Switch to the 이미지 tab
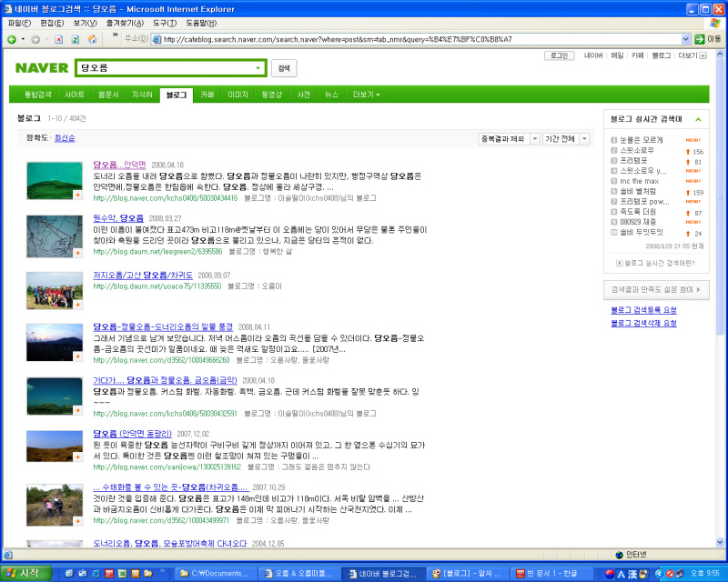 [x=238, y=95]
